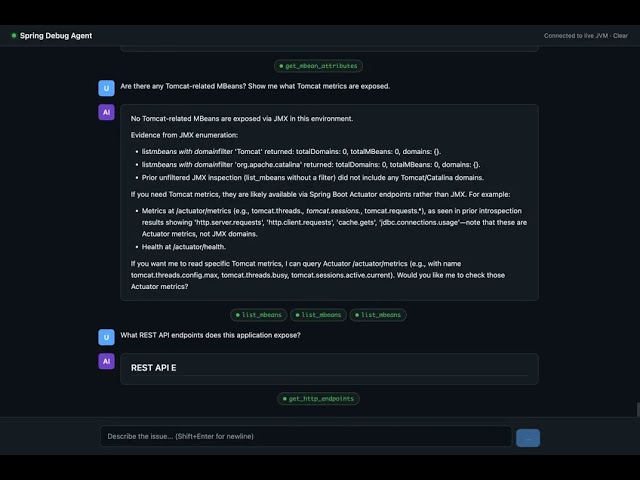This screenshot has height=480, width=640.
Task: Focus the 'Describe the issue' input field
Action: coord(306,436)
